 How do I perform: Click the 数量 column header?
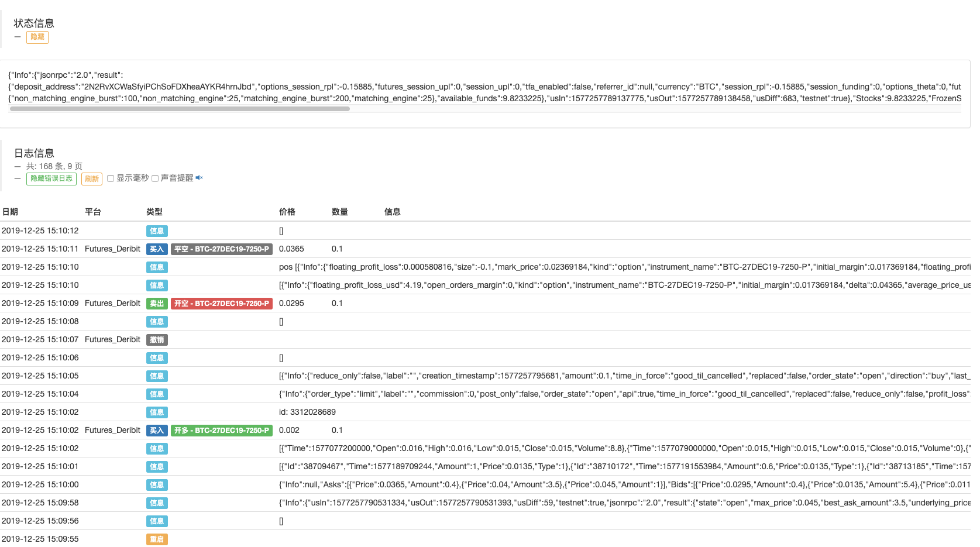click(x=340, y=212)
